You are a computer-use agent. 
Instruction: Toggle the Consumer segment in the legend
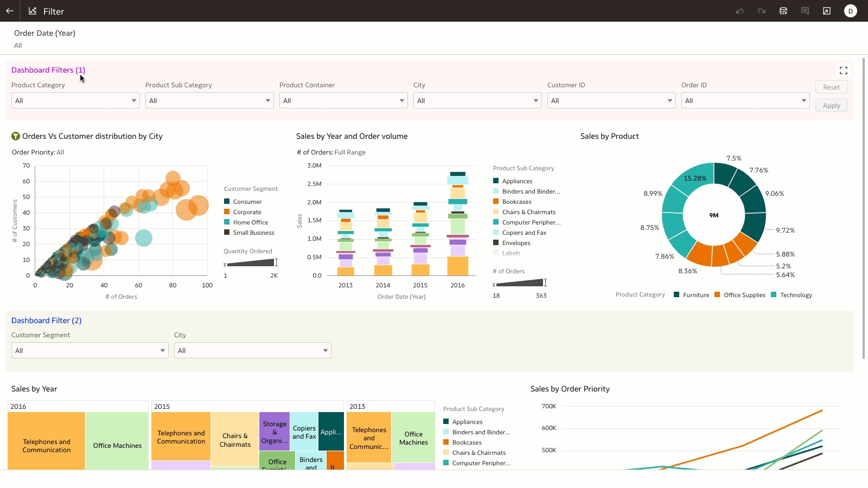coord(244,201)
